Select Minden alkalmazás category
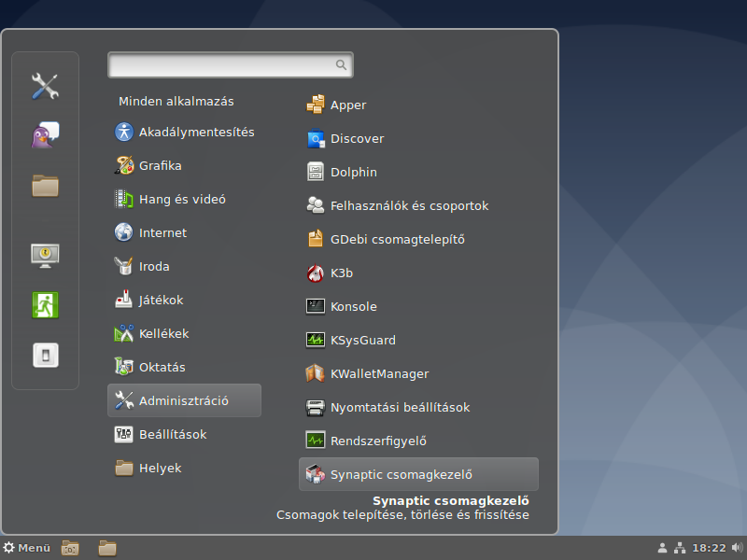Image resolution: width=747 pixels, height=560 pixels. (176, 102)
